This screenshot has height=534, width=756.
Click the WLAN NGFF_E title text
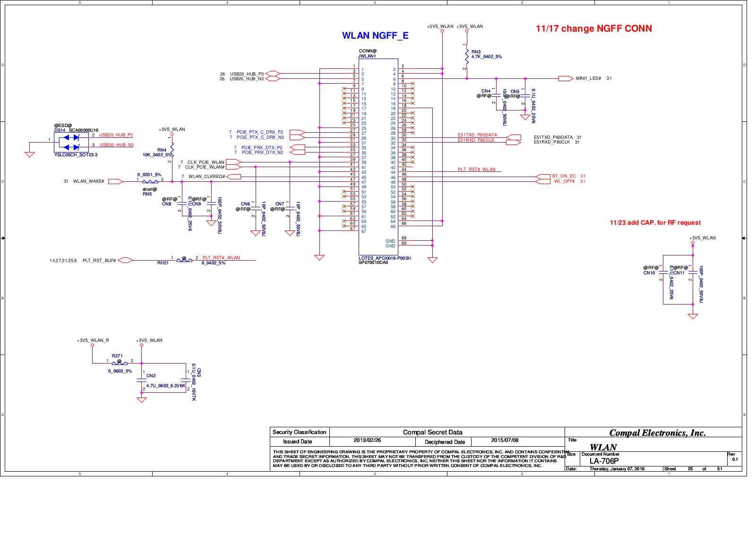click(x=375, y=36)
